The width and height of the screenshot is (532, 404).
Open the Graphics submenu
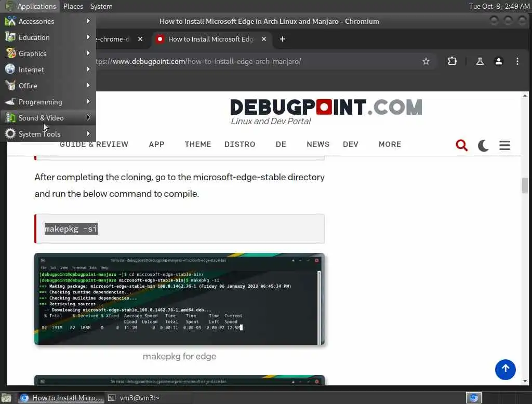pos(48,53)
